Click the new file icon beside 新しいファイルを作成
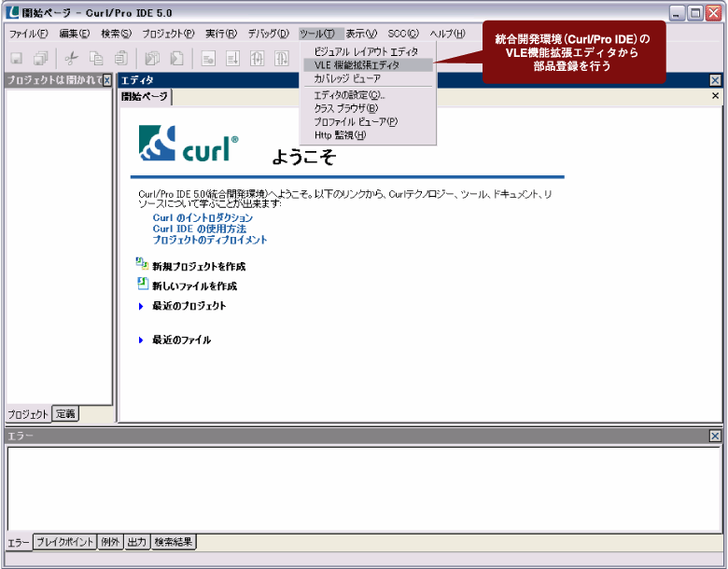This screenshot has height=569, width=728. click(x=143, y=284)
